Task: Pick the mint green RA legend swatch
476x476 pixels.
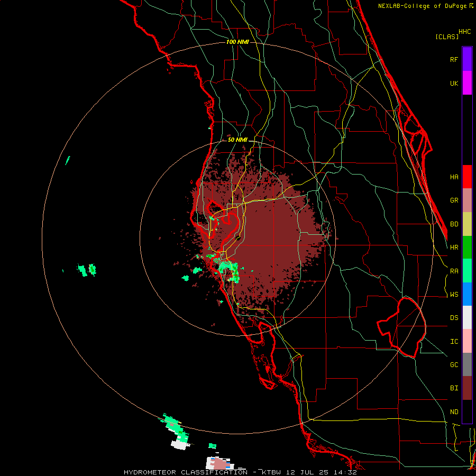Action: [467, 271]
